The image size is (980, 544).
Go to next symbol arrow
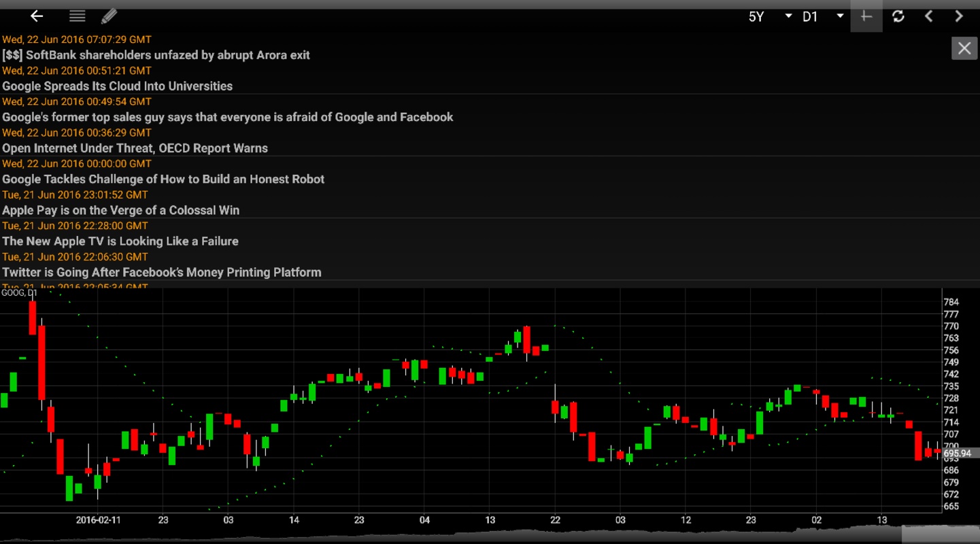pyautogui.click(x=959, y=16)
